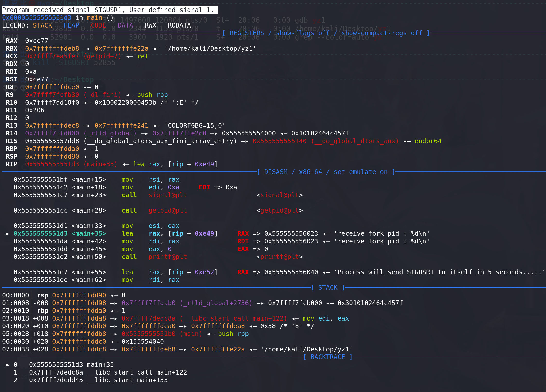Click stack value 0x7fffffffdea0 in the 04:0020 row
This screenshot has width=546, height=392.
pos(149,326)
